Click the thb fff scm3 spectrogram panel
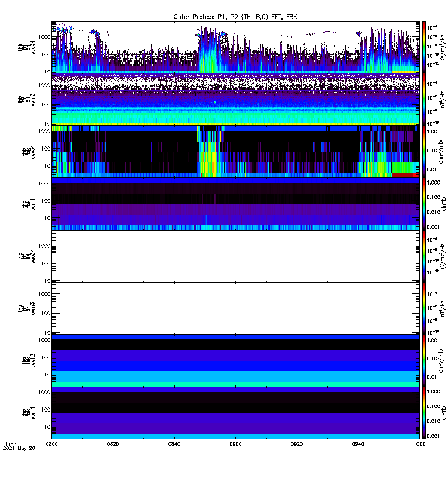This screenshot has width=448, height=478. pyautogui.click(x=235, y=99)
